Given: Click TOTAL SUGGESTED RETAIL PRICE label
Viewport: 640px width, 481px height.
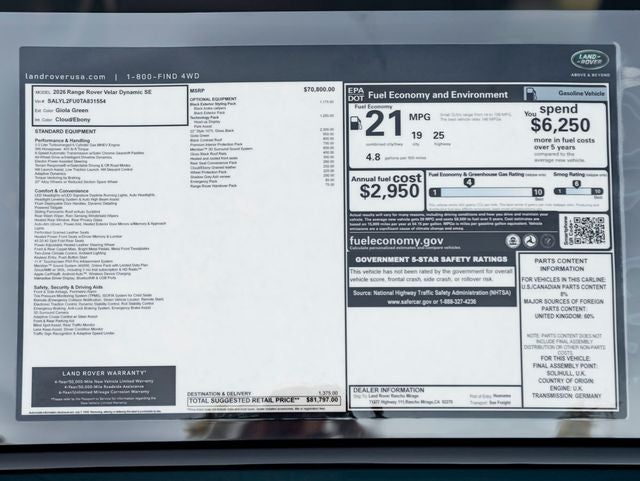Looking at the screenshot, I should pyautogui.click(x=244, y=400).
